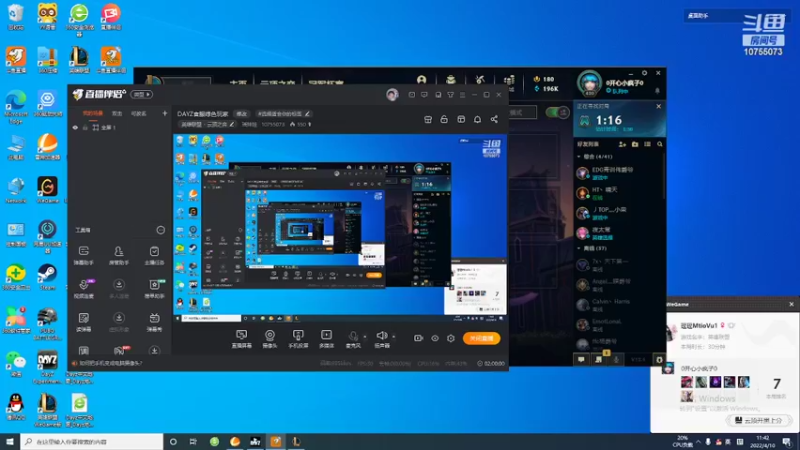Open the danmaku assistant tool
Viewport: 800px width, 450px height.
coord(84,255)
